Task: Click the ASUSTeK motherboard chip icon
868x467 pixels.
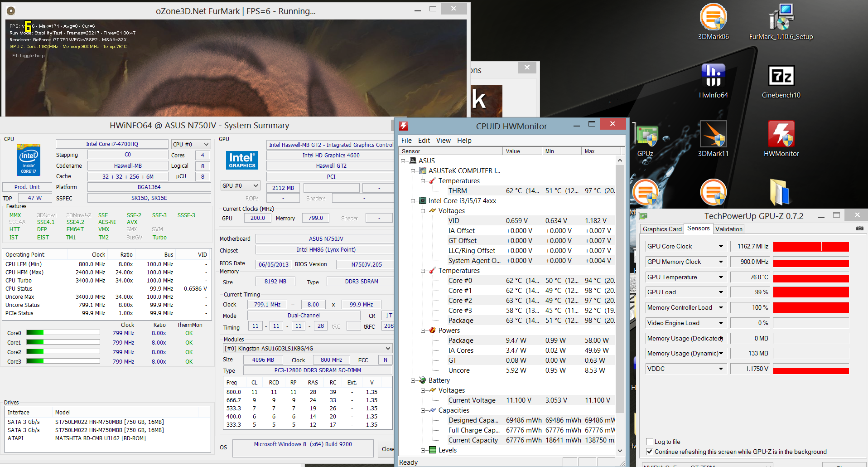Action: click(x=423, y=171)
